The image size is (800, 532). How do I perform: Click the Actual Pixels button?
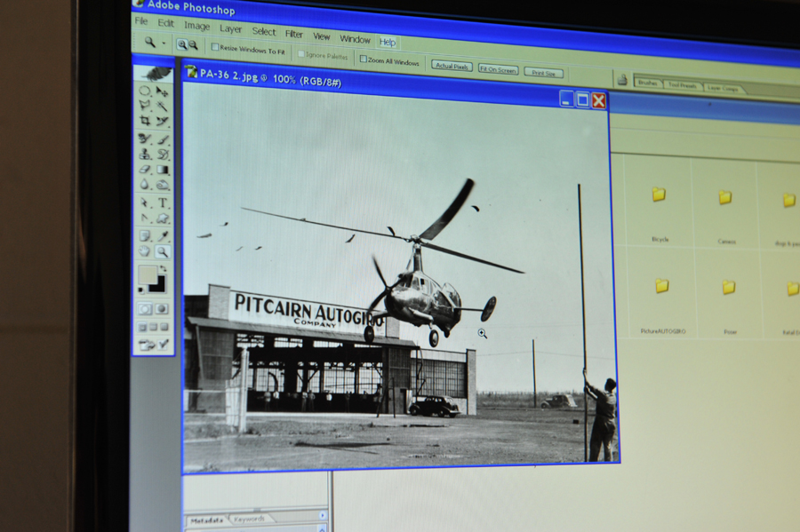pyautogui.click(x=452, y=66)
